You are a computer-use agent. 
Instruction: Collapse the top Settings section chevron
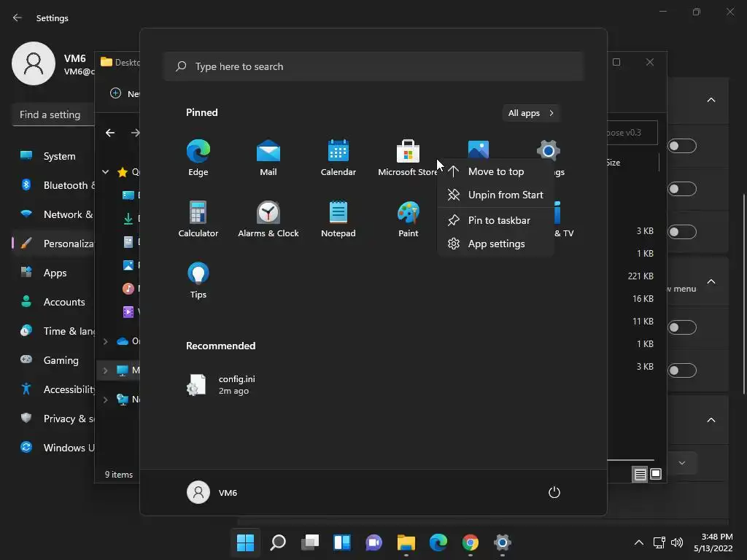[x=711, y=100]
